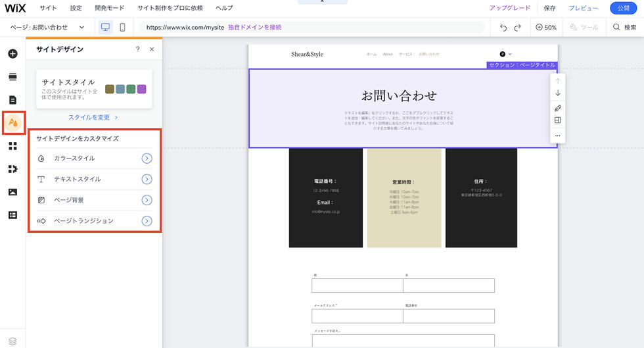Select the olive color swatch

(110, 89)
